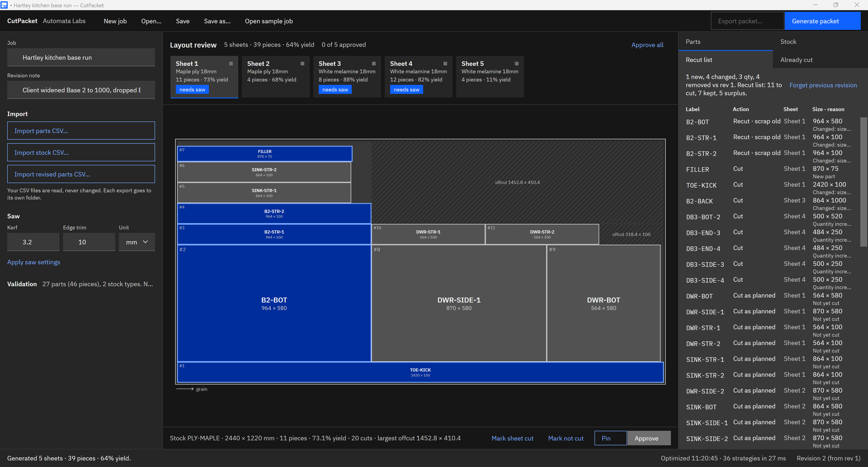Click the recut list vertical scrollbar
This screenshot has height=467, width=868.
pyautogui.click(x=863, y=182)
